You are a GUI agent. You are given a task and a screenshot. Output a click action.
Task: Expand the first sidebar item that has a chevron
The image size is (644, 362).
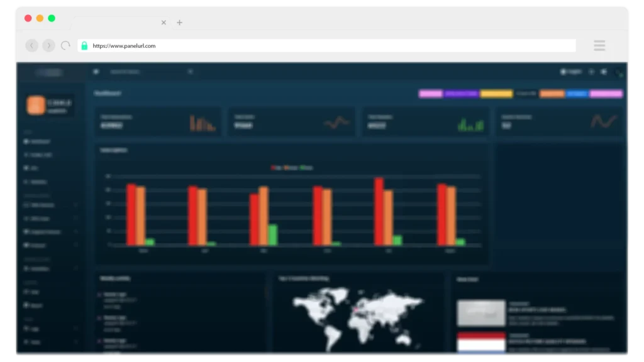[75, 205]
